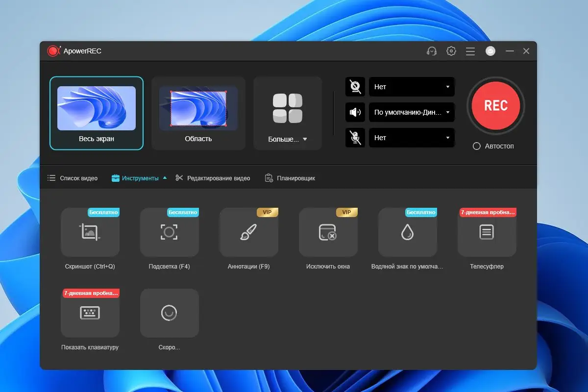This screenshot has width=588, height=392.
Task: Enable the Автостоп radio option
Action: (476, 146)
